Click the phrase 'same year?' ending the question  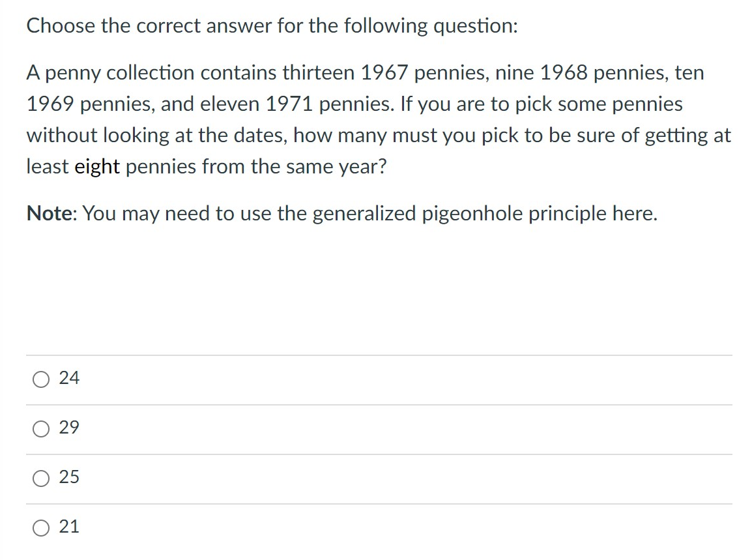[336, 168]
